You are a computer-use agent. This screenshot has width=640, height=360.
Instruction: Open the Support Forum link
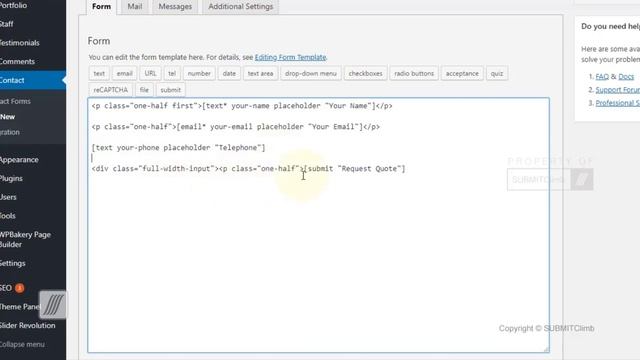(617, 90)
